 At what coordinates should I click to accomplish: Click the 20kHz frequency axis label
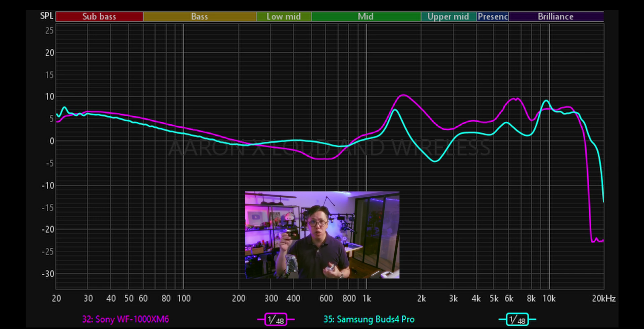(604, 298)
